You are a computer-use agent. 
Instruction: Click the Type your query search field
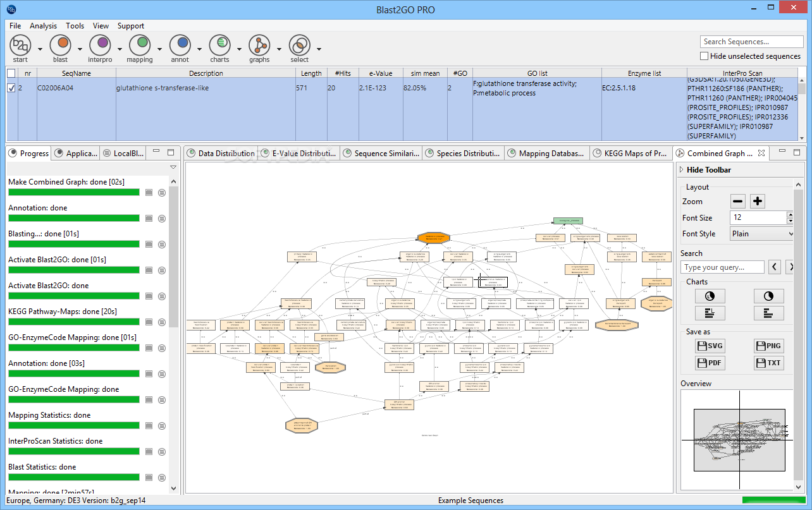(x=723, y=267)
